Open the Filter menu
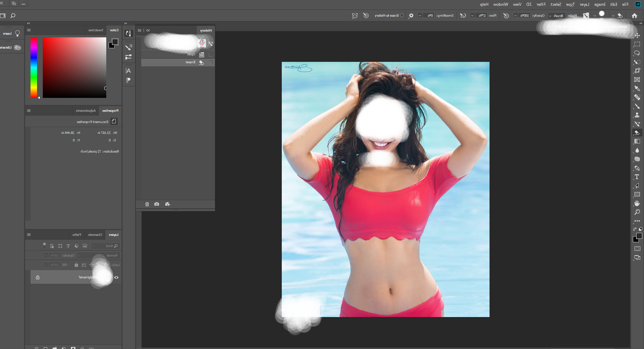 click(541, 4)
